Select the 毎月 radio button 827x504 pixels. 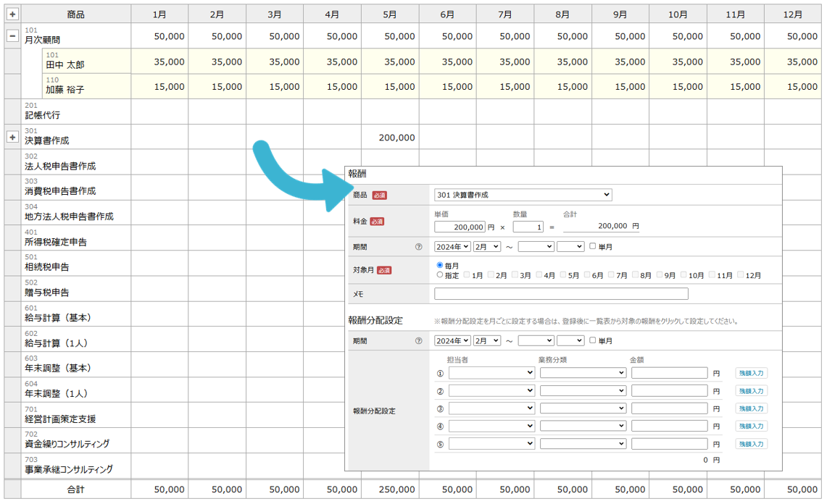pos(440,266)
